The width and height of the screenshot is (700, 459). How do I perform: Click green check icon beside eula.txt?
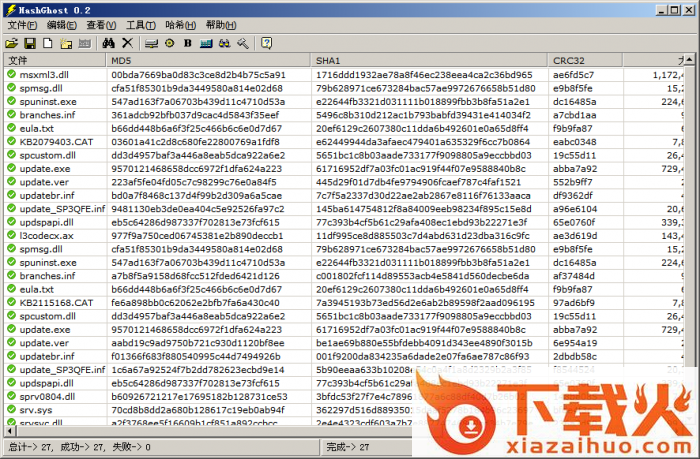[x=10, y=128]
